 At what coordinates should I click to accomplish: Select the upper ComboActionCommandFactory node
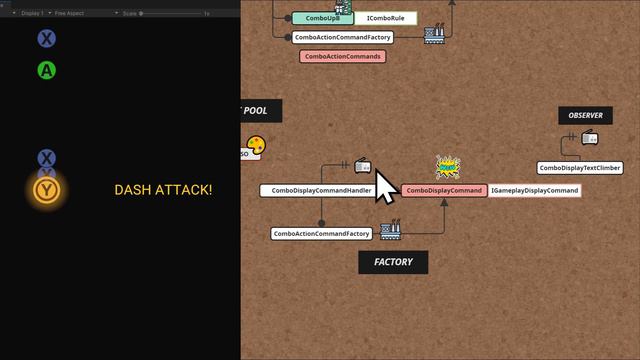pos(342,37)
